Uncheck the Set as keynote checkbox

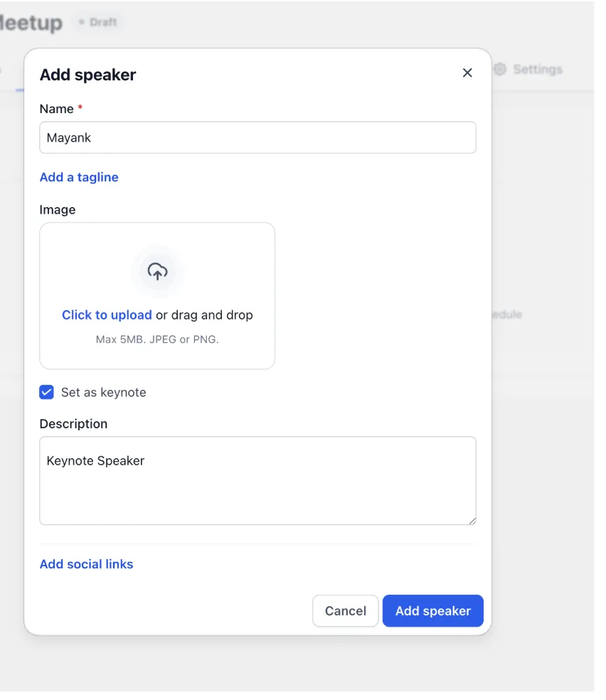(46, 392)
